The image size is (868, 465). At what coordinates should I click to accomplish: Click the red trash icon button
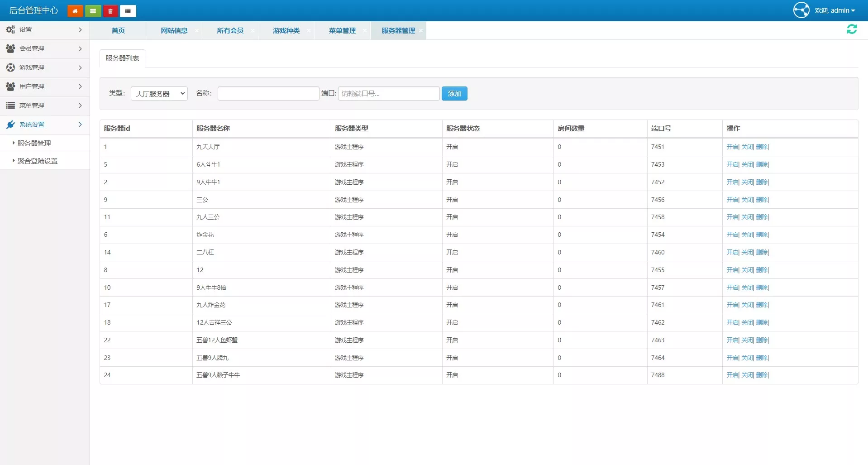[110, 11]
